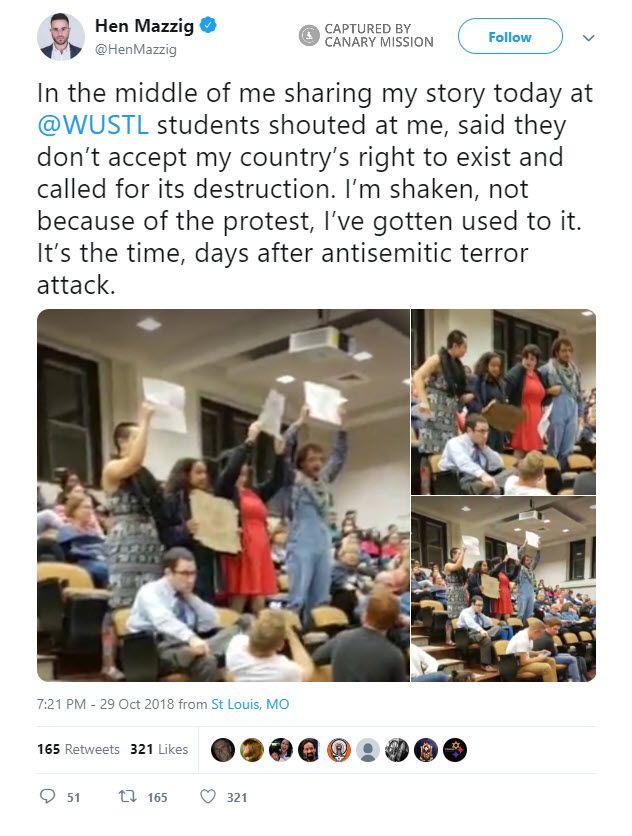This screenshot has width=632, height=836.
Task: Open Hen Mazzig's profile picture
Action: click(60, 37)
